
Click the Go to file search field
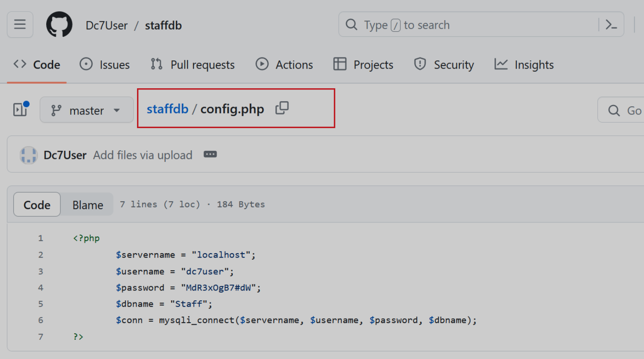(x=625, y=111)
